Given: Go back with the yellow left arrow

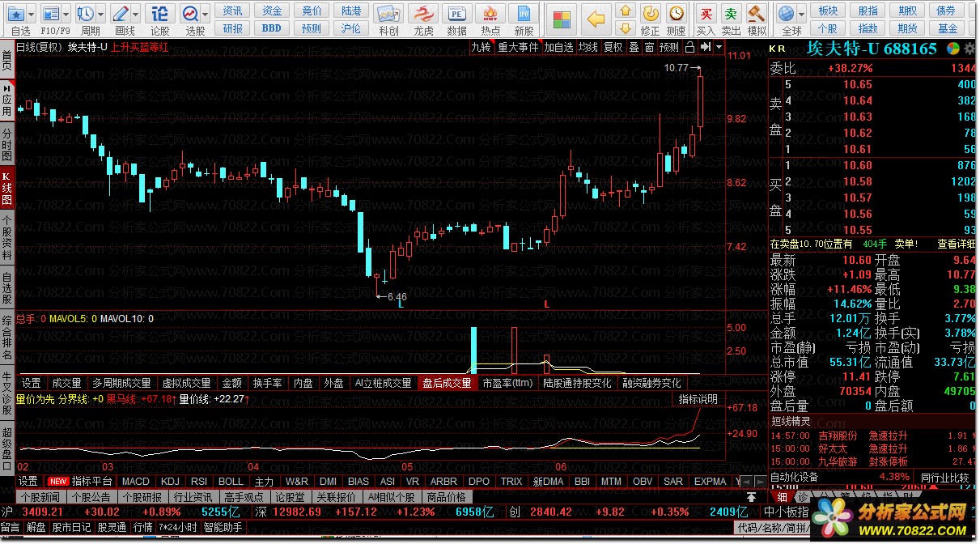Looking at the screenshot, I should 596,19.
